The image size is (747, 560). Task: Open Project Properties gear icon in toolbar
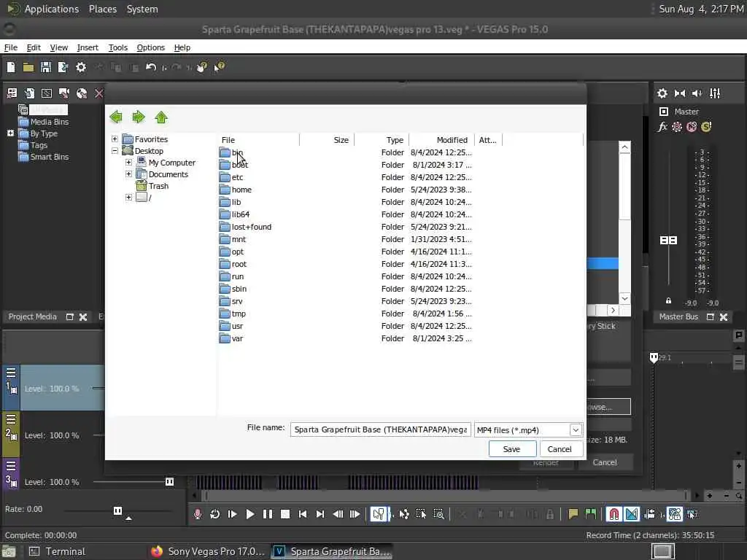81,67
